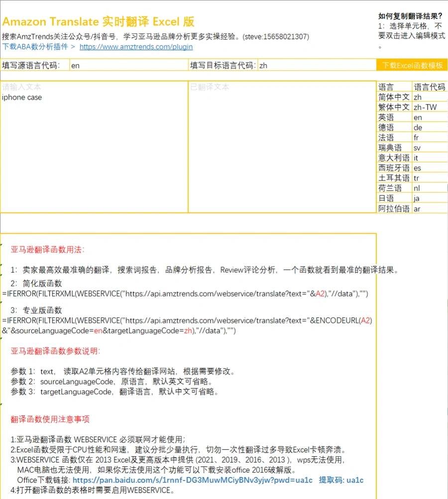This screenshot has width=448, height=499.
Task: Open the amztrends.com/plugin hyperlink
Action: pyautogui.click(x=136, y=47)
